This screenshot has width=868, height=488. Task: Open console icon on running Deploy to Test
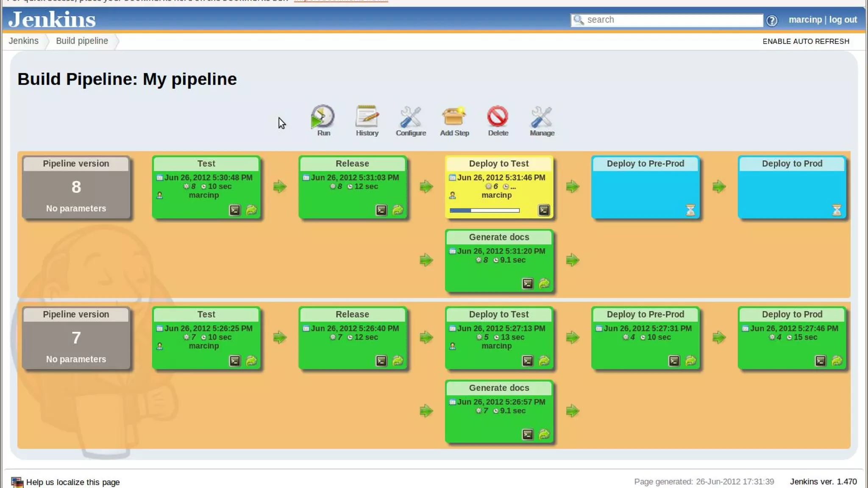click(x=544, y=210)
